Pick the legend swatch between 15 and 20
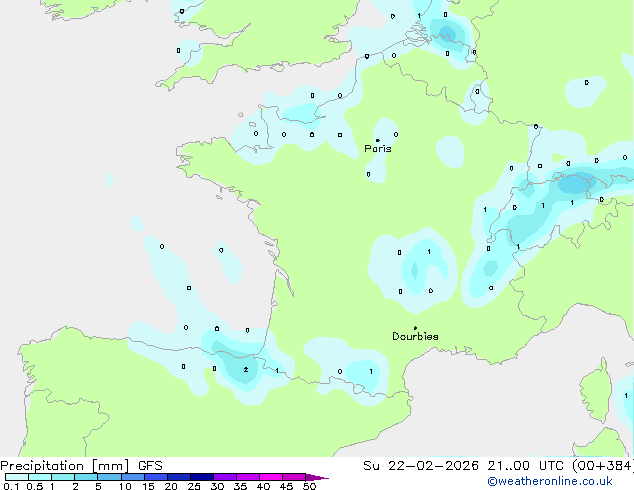The image size is (634, 490). [156, 477]
